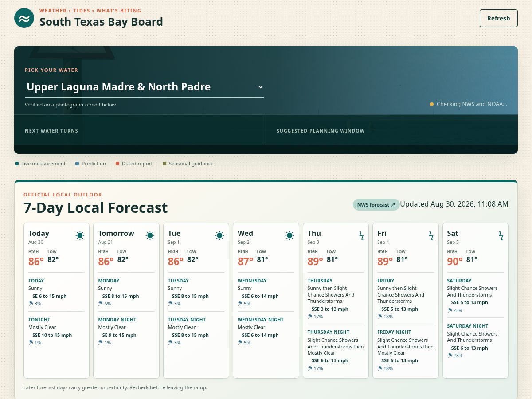Image resolution: width=532 pixels, height=399 pixels.
Task: Click the sunny icon on the Wed card
Action: tap(289, 235)
